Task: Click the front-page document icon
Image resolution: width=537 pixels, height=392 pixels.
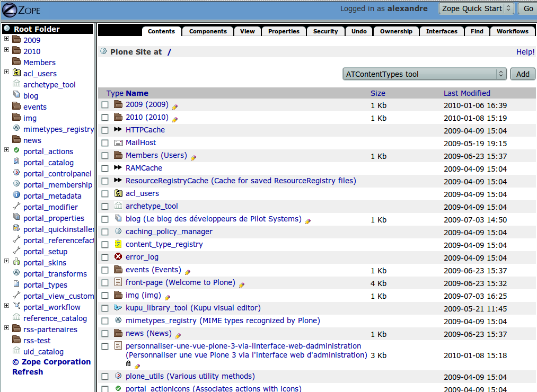Action: click(118, 282)
